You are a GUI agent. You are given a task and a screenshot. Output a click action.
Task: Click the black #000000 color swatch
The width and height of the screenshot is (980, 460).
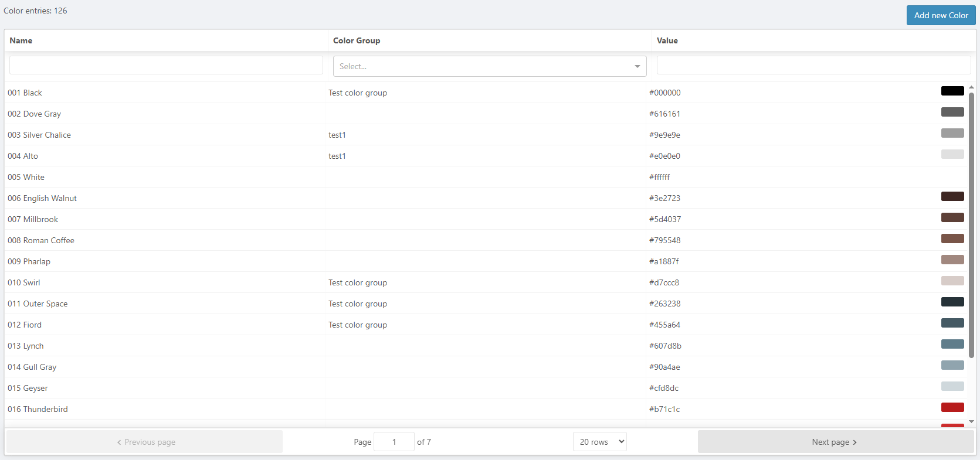tap(952, 91)
